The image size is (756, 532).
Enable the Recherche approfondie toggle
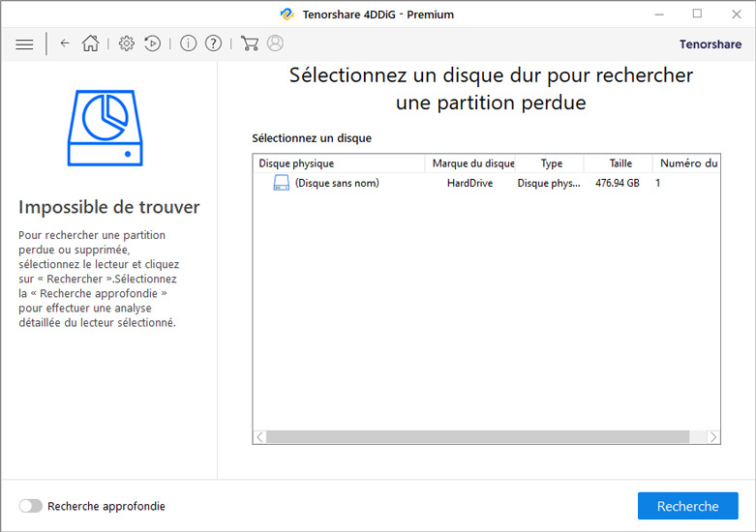[30, 506]
